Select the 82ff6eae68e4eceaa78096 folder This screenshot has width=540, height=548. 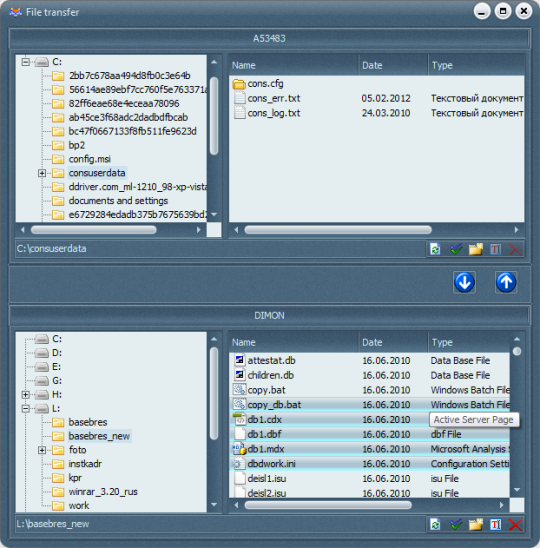[124, 103]
